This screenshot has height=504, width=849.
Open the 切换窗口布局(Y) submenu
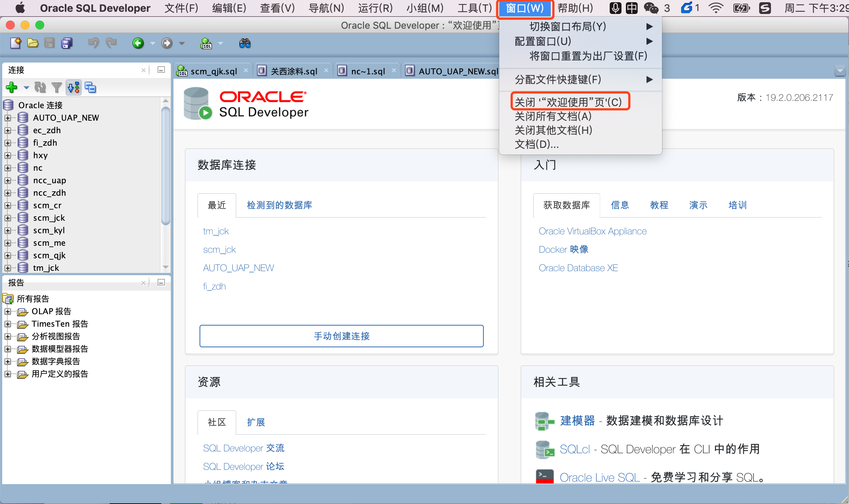point(581,26)
